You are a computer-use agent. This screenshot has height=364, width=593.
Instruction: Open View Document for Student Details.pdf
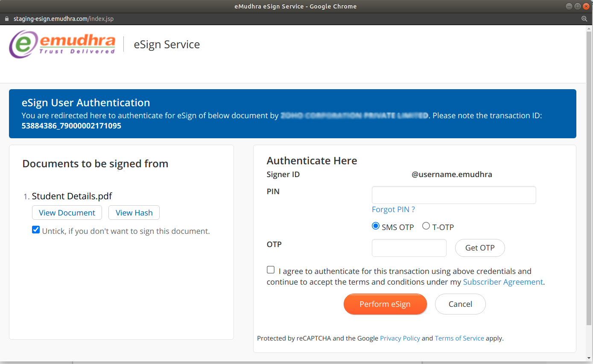coord(67,213)
